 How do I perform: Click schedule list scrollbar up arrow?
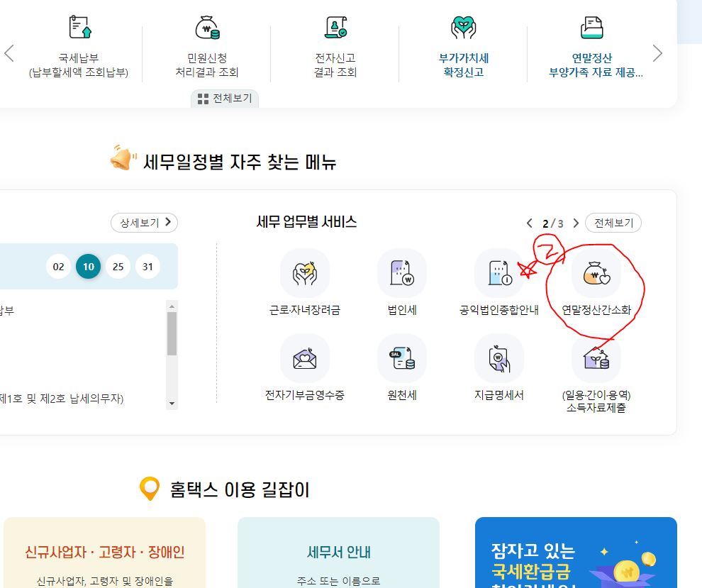[172, 306]
